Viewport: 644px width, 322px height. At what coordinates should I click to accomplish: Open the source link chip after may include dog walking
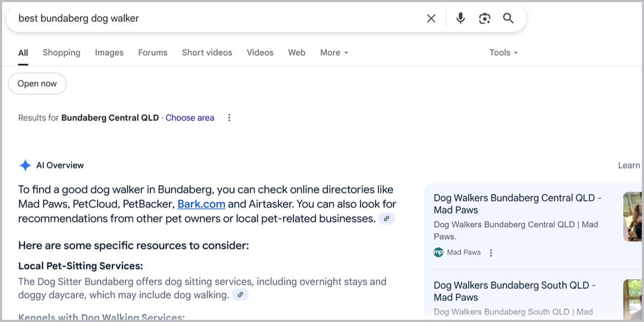240,295
